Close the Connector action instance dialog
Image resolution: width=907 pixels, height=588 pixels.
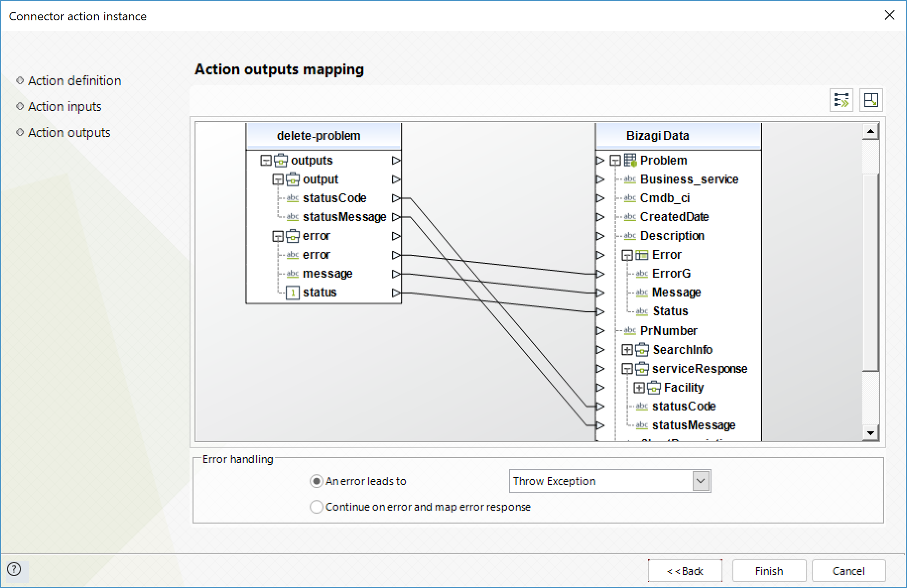click(x=890, y=15)
